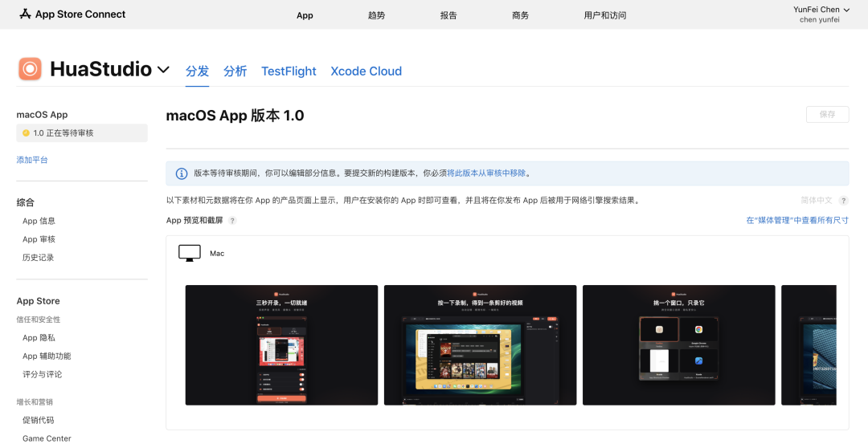Open the HuaStudio app switcher chevron
868x448 pixels.
(163, 70)
